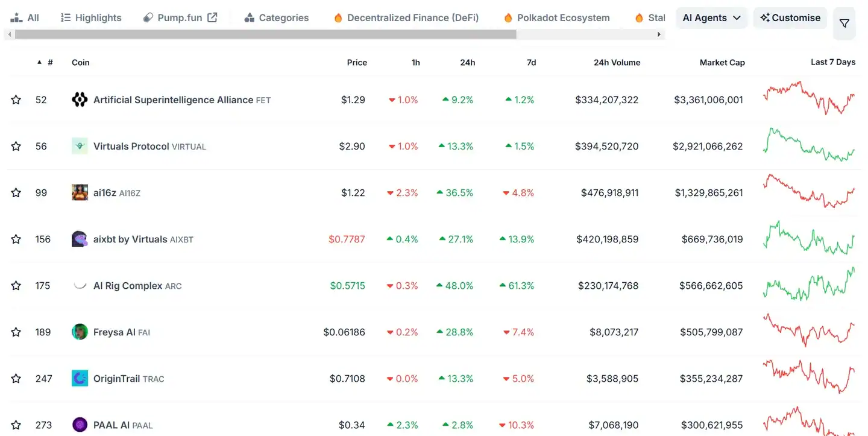Viewport: 868px width, 436px height.
Task: Open AI Rig Complex 7-day sparkline chart
Action: [x=809, y=285]
